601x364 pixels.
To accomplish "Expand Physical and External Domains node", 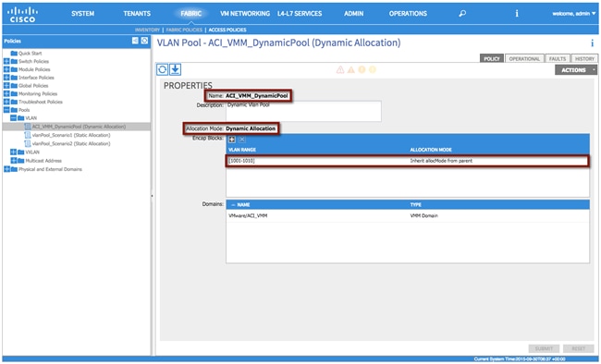I will (x=6, y=169).
